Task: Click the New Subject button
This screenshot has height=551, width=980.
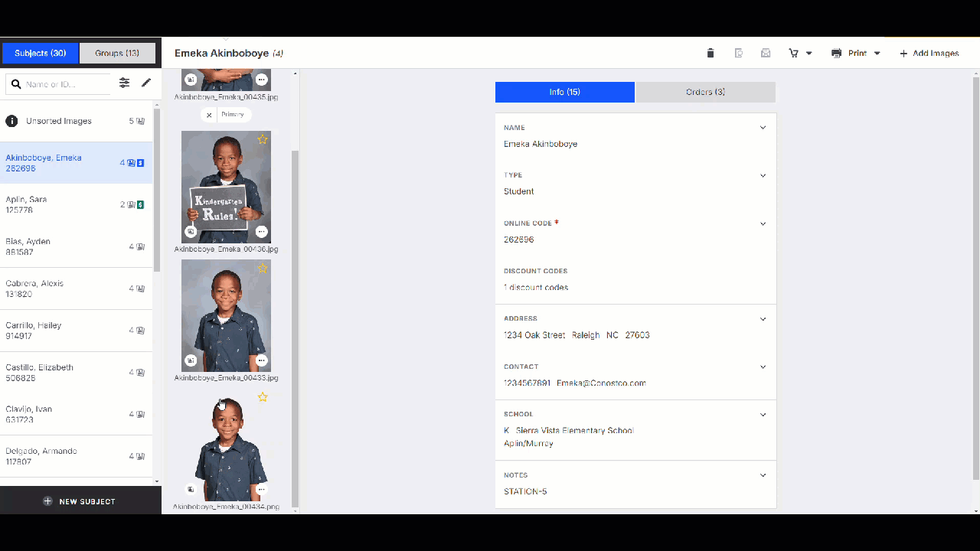Action: coord(80,501)
